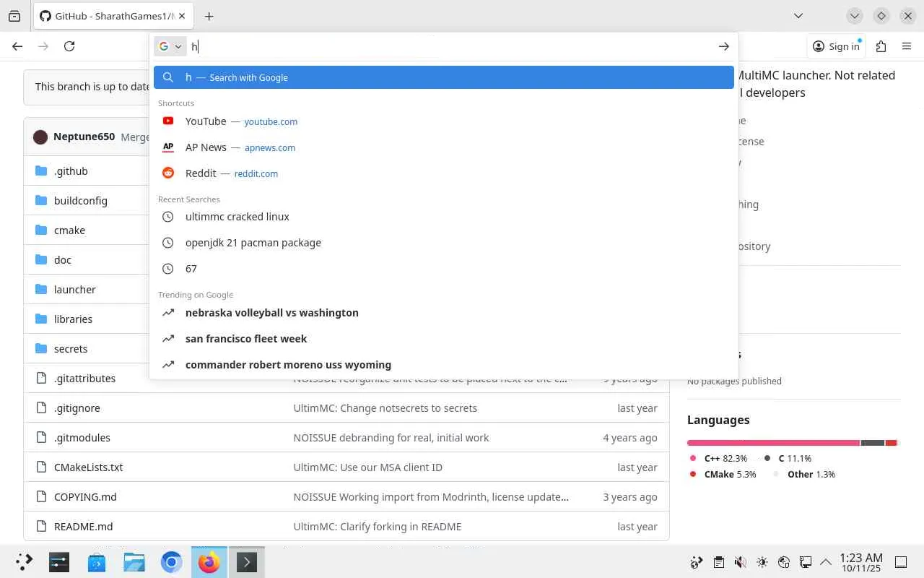Open the AP News shortcut suggestion
924x578 pixels.
[x=444, y=147]
